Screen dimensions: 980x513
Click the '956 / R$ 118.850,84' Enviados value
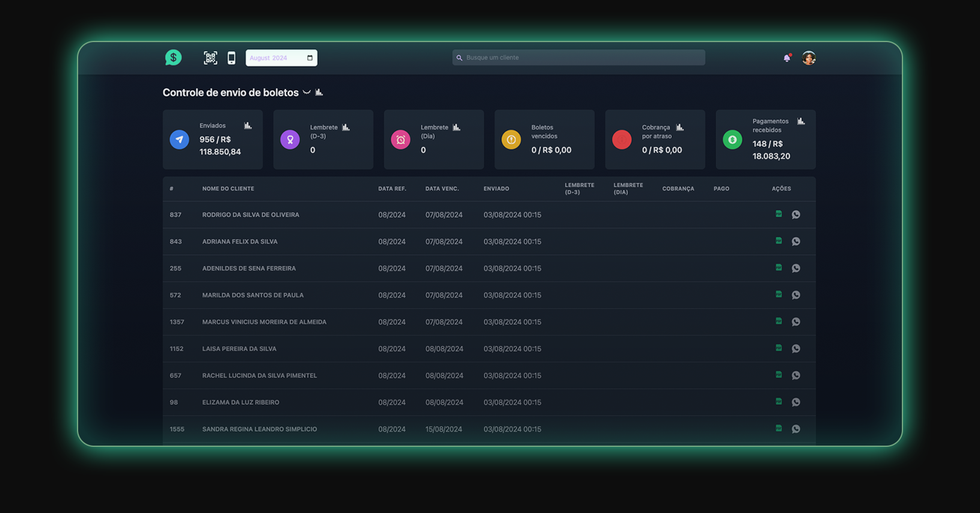pos(220,146)
